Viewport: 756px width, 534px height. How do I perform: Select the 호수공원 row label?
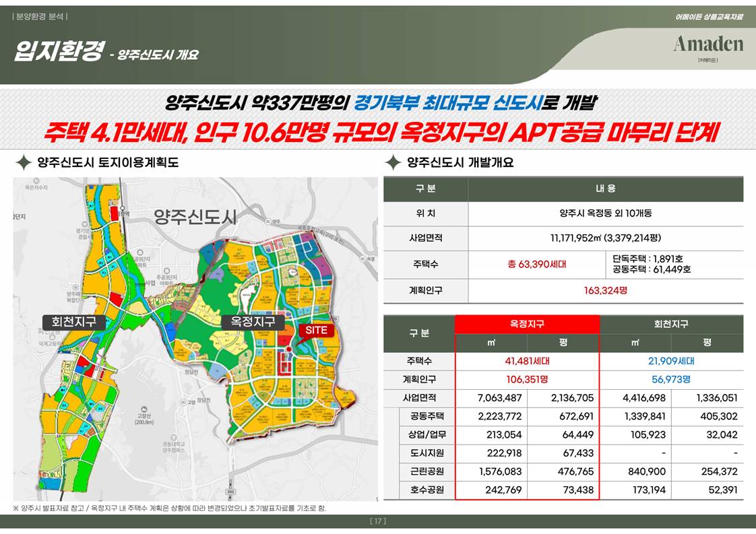[x=427, y=490]
